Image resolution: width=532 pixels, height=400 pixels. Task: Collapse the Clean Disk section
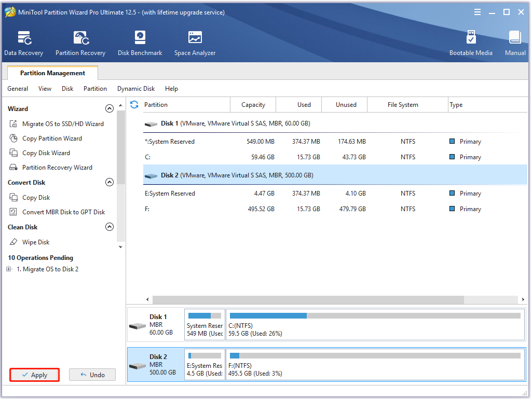109,227
